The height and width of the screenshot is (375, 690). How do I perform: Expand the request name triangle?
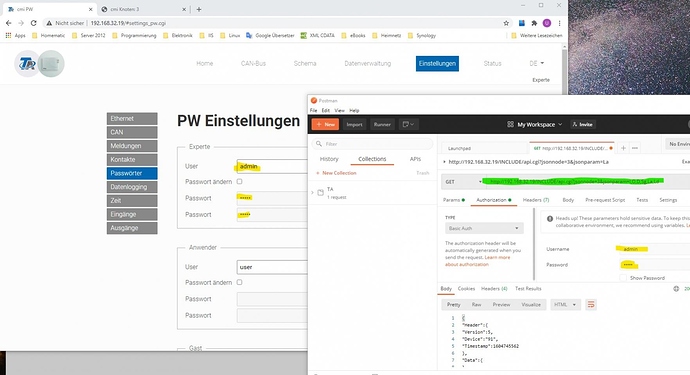444,162
